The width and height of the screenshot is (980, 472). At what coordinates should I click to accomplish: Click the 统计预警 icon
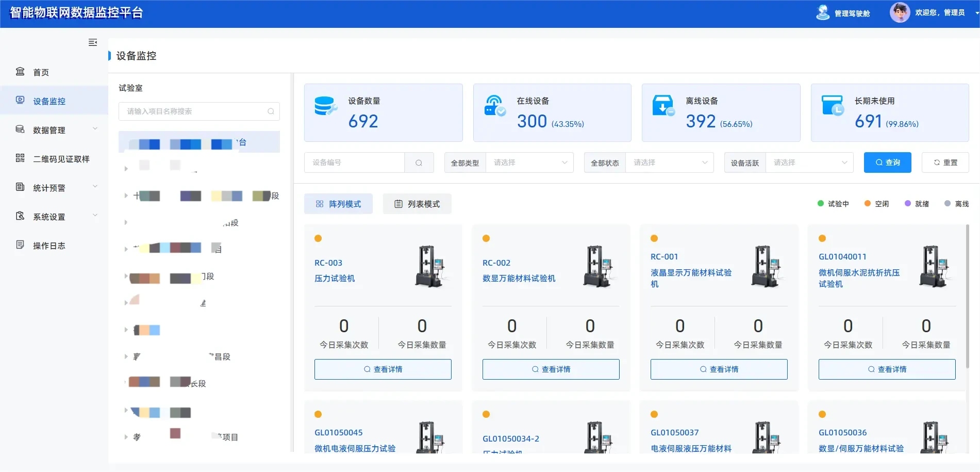(20, 187)
